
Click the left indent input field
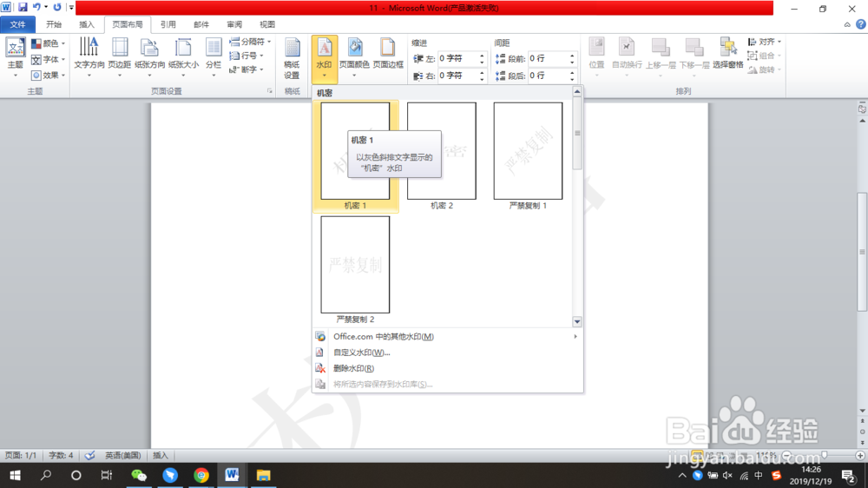[x=457, y=58]
